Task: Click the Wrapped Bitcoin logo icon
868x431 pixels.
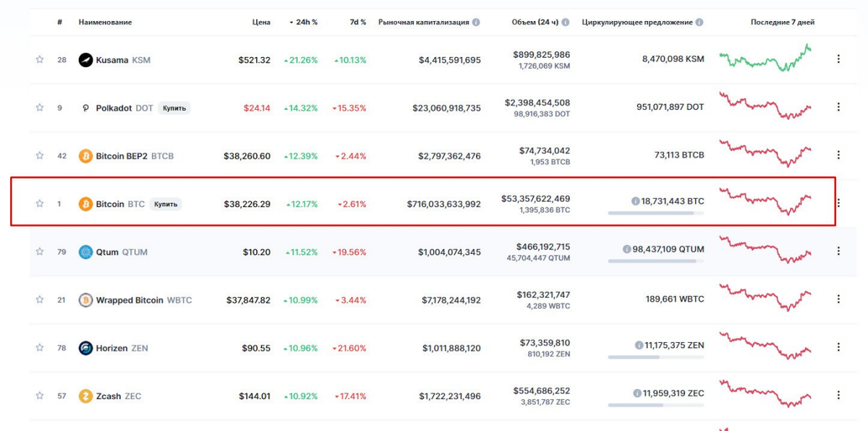Action: click(x=85, y=299)
